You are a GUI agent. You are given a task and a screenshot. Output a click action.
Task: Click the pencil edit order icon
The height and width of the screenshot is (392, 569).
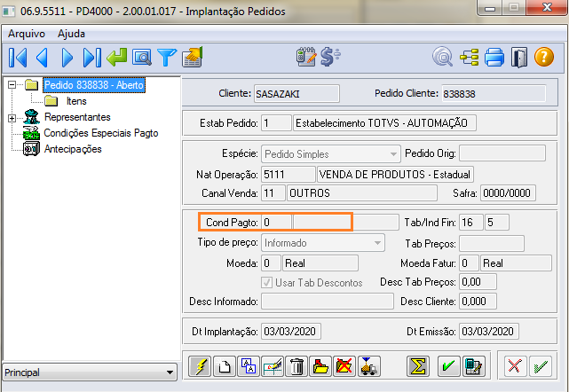[x=273, y=366]
